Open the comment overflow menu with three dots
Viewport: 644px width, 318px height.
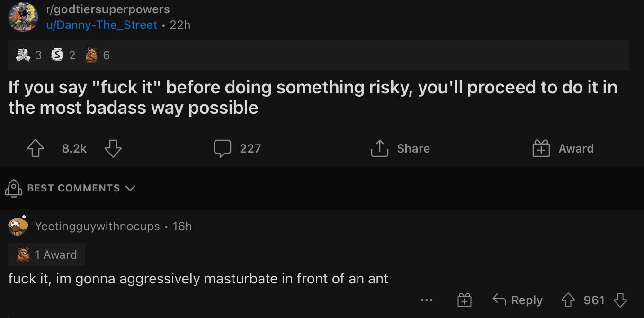(x=427, y=300)
